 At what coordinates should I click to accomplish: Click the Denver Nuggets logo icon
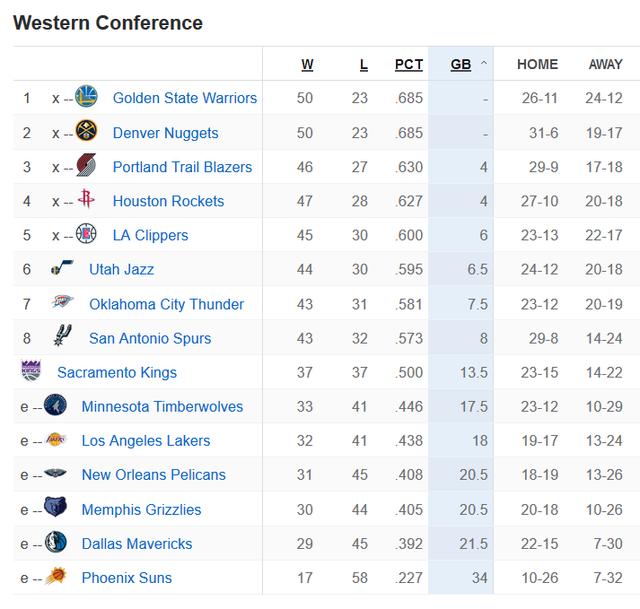point(86,131)
